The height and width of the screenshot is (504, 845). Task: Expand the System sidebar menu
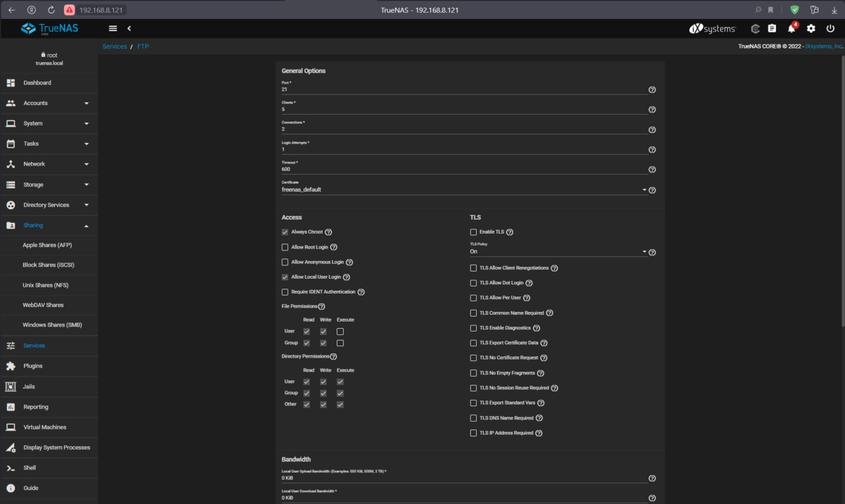[x=49, y=123]
